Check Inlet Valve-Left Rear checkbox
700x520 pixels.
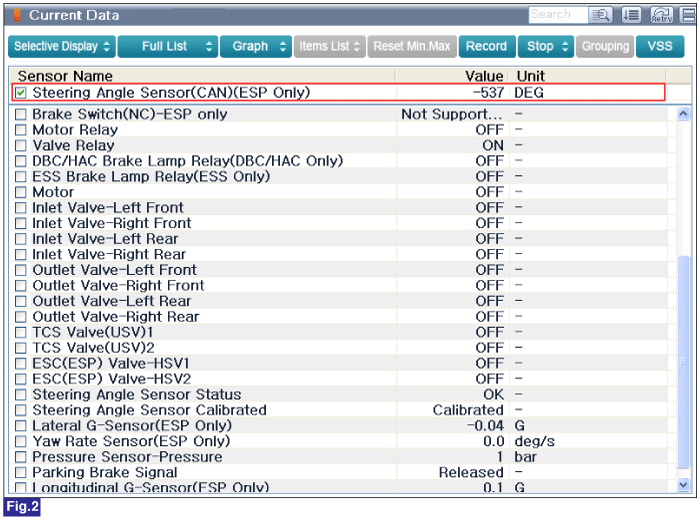click(x=21, y=239)
